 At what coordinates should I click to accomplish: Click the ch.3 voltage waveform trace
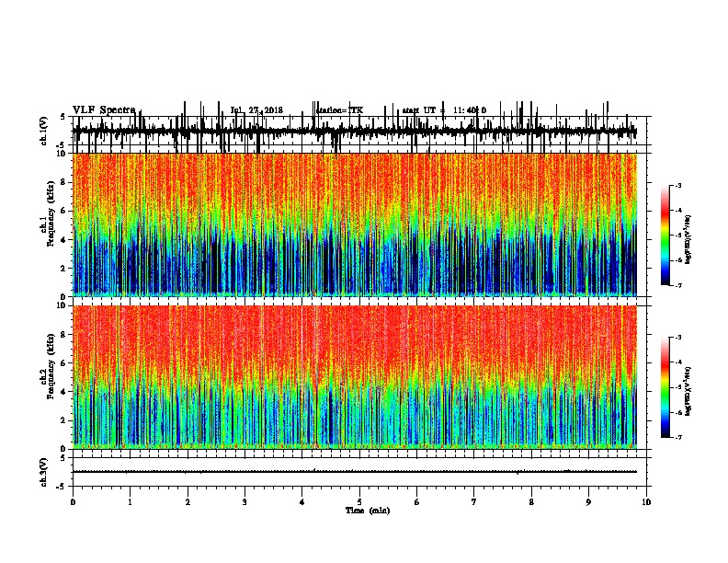(x=355, y=472)
